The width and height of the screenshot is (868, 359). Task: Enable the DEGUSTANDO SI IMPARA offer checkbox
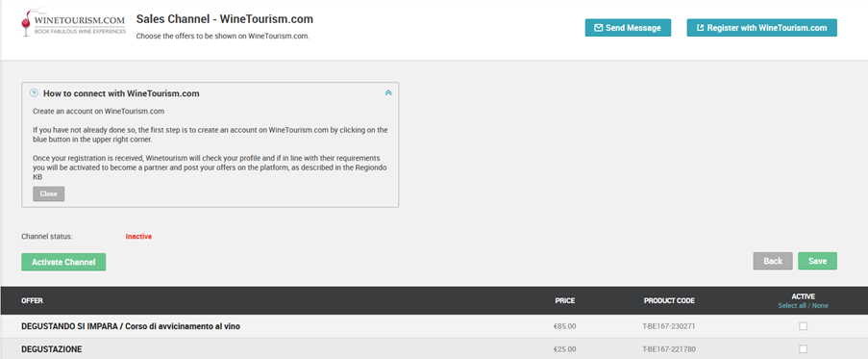[803, 326]
